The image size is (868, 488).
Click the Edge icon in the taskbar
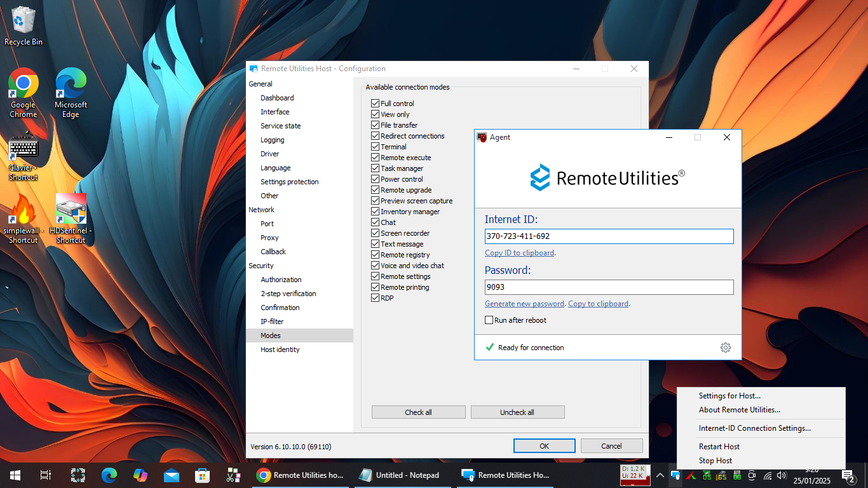tap(109, 475)
